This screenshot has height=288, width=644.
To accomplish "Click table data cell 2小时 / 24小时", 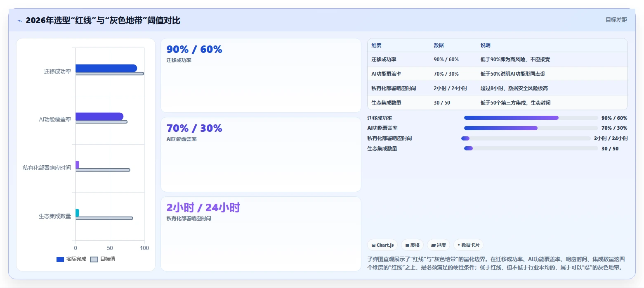I will coord(451,88).
